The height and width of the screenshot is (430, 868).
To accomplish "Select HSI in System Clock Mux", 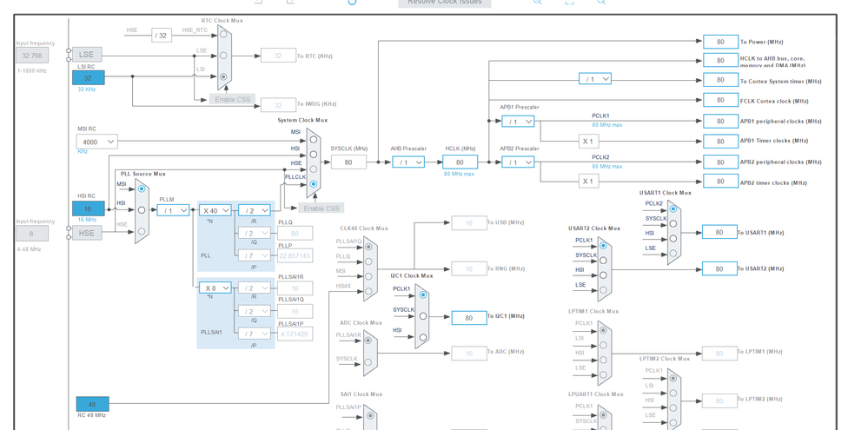I will tap(314, 155).
